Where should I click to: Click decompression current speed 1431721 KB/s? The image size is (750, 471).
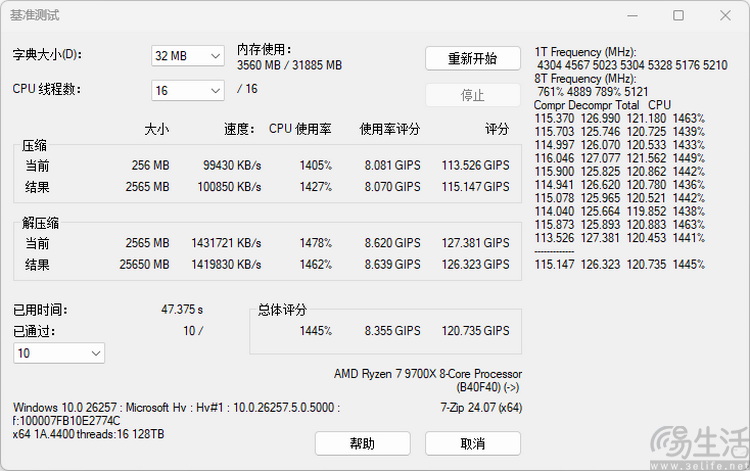tap(226, 243)
